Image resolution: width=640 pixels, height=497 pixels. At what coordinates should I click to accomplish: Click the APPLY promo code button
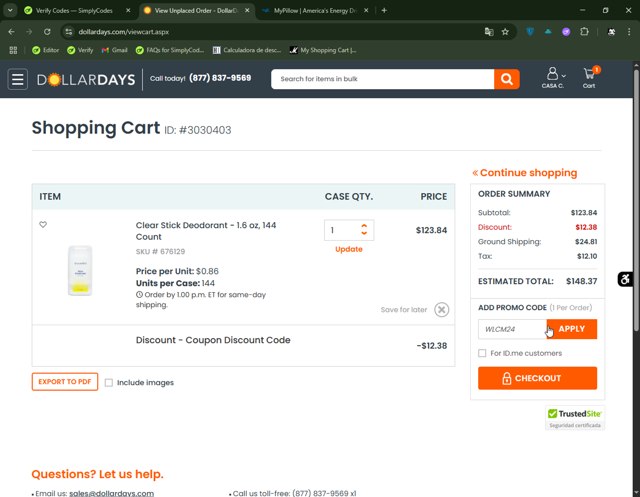point(571,329)
